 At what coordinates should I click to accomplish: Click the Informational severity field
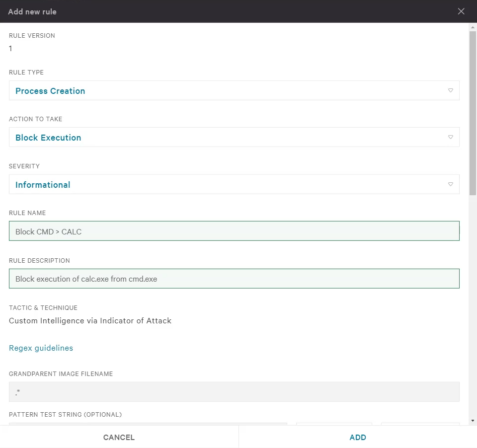point(234,184)
